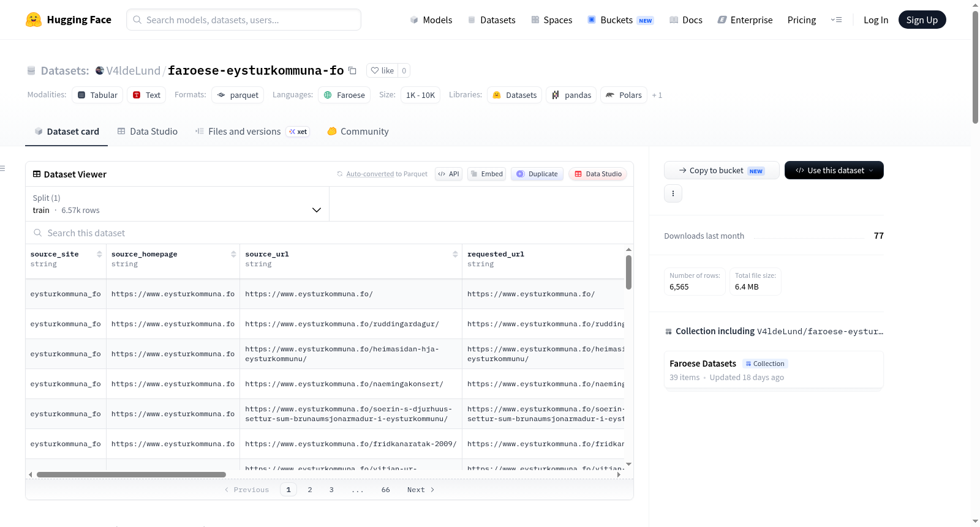Click the ruddingardagur source_url cell

tap(351, 324)
